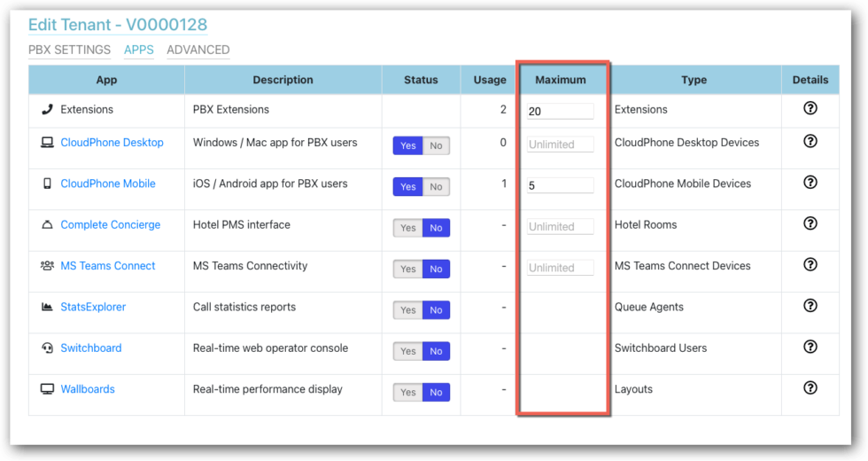Click the Extensions maximum field showing 20

pyautogui.click(x=560, y=112)
